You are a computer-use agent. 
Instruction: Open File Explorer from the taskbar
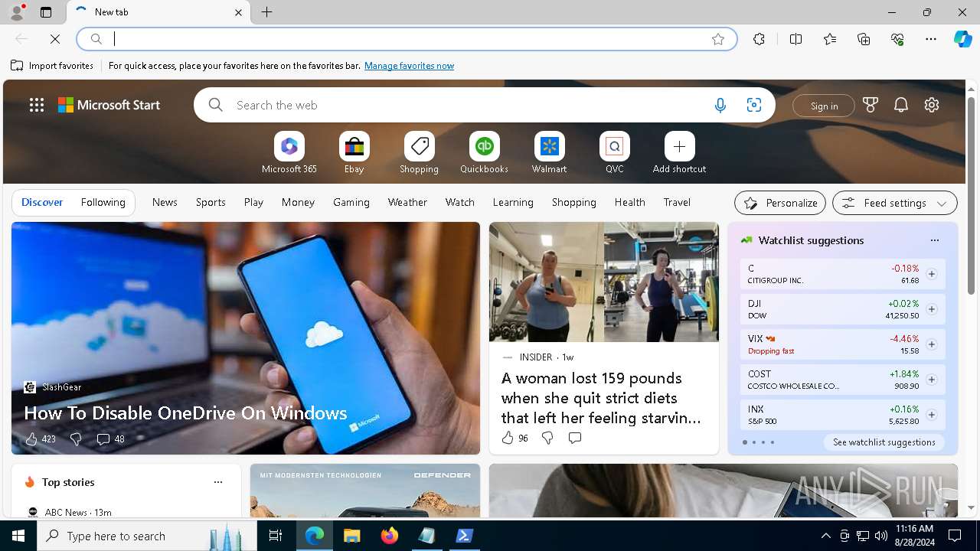(351, 536)
